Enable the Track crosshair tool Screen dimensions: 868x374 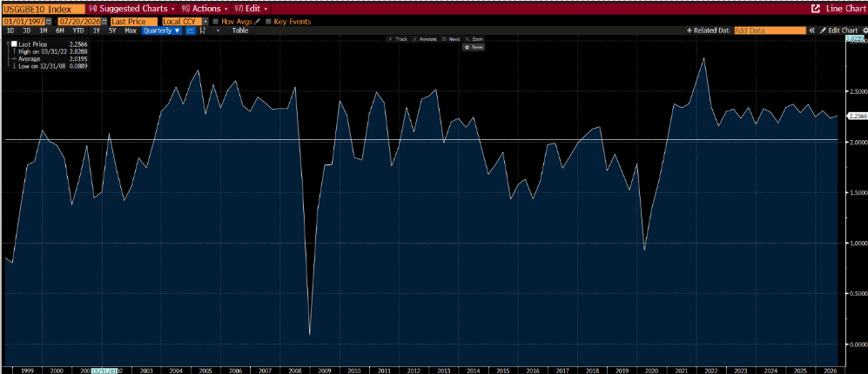point(398,39)
